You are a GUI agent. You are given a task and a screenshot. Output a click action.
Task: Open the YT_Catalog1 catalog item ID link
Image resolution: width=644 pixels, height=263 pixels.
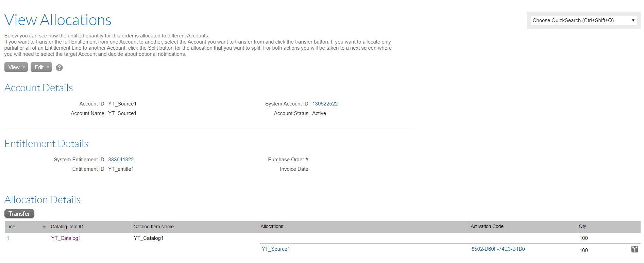point(66,238)
